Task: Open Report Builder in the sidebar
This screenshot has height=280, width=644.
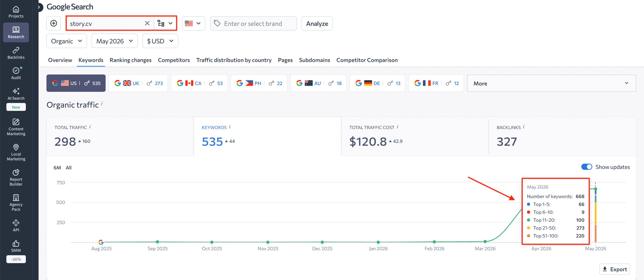Action: pos(16,177)
